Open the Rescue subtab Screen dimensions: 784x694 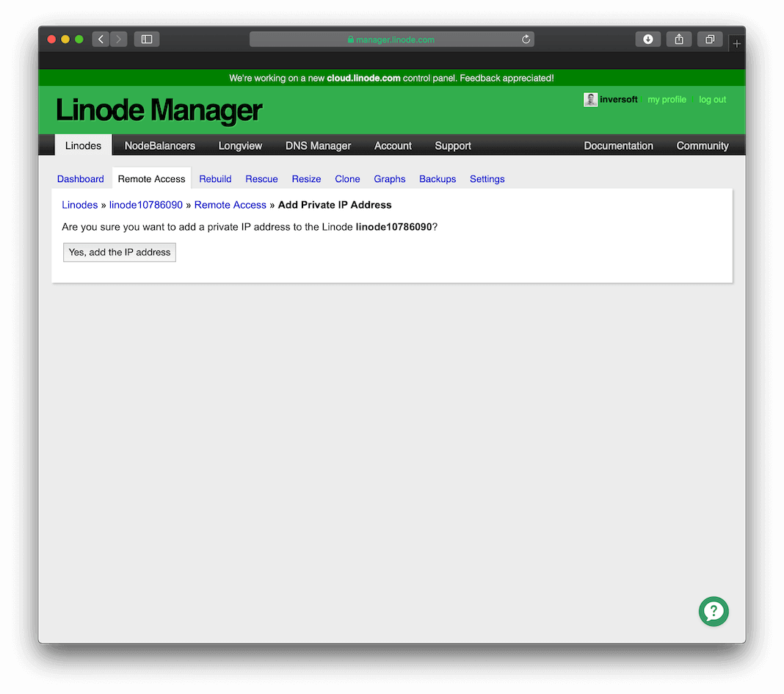261,179
